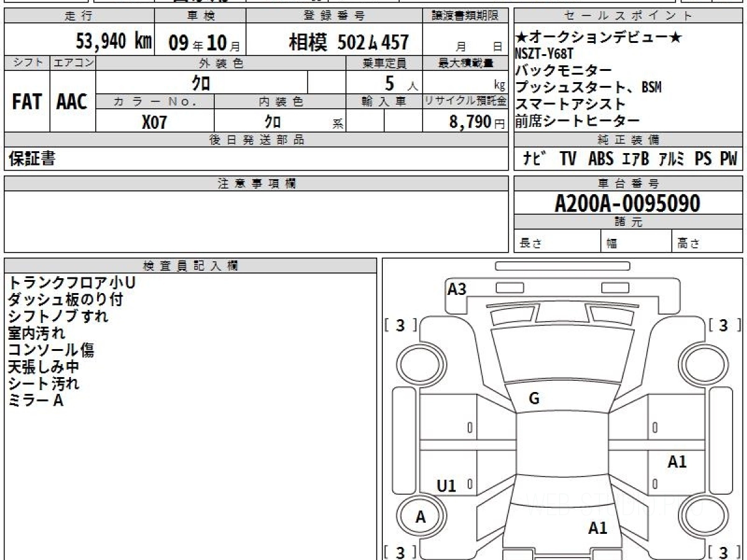Select the シフト header
This screenshot has height=560, width=747.
click(x=27, y=63)
